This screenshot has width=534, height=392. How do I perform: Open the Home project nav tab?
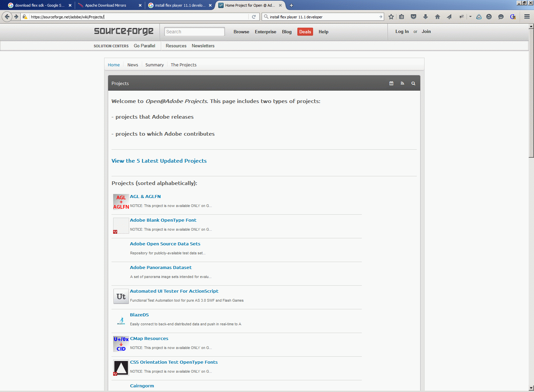click(x=114, y=65)
